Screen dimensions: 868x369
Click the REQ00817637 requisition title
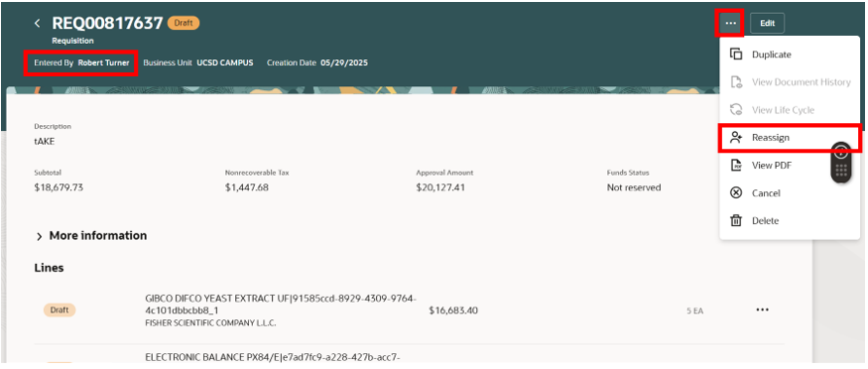coord(107,23)
